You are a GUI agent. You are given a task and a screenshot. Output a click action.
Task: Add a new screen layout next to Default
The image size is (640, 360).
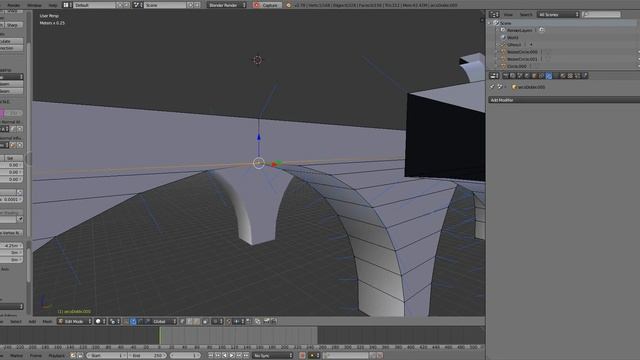tap(120, 5)
